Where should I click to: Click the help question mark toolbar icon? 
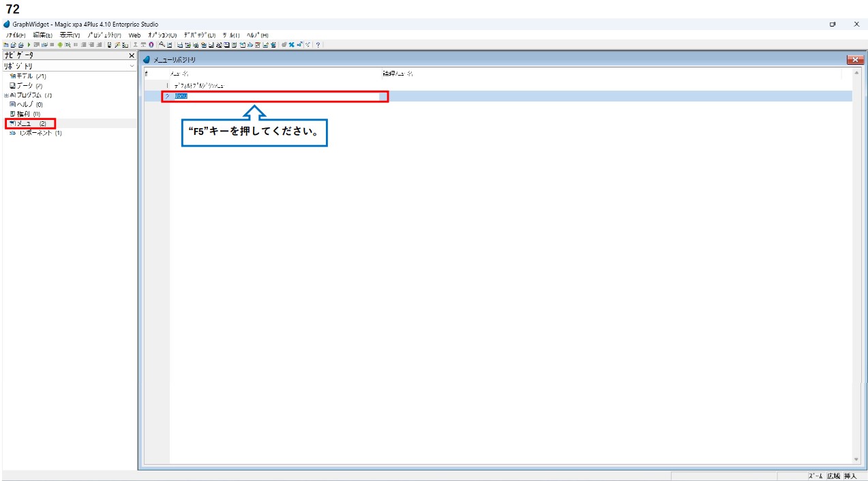[x=318, y=45]
